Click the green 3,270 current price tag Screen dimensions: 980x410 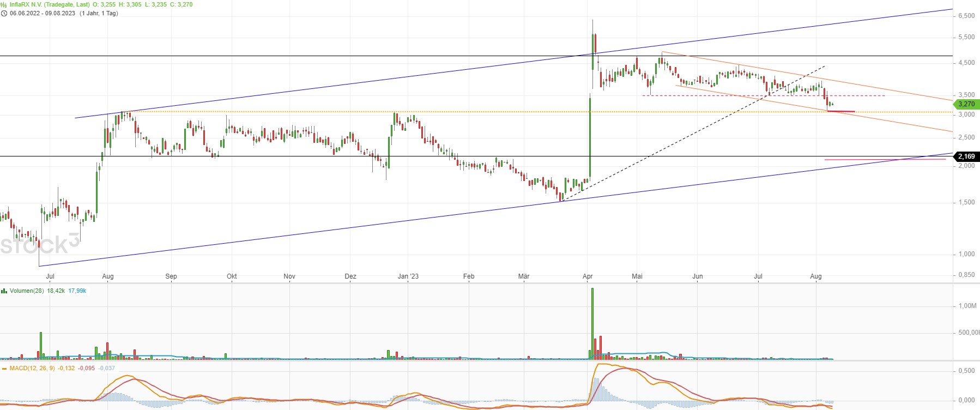coord(966,104)
